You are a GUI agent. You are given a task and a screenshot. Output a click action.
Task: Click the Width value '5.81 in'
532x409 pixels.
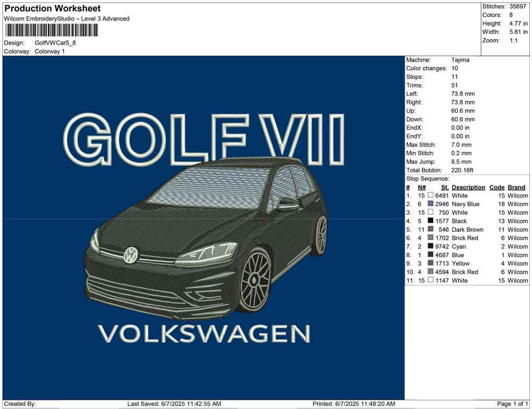pos(519,32)
